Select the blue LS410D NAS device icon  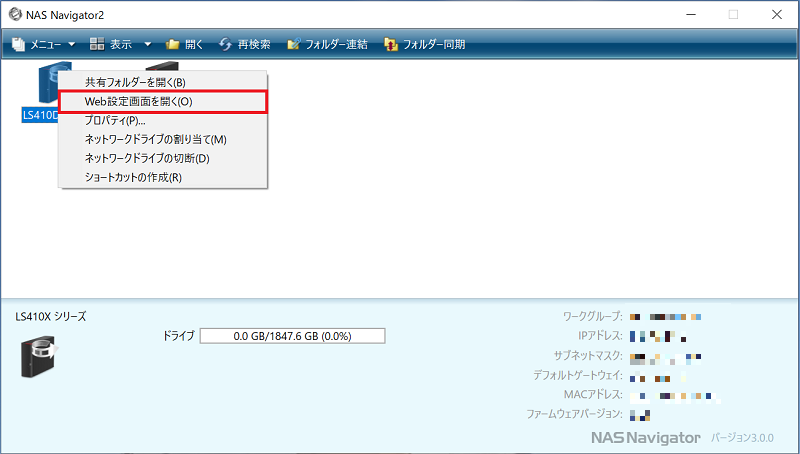point(48,82)
